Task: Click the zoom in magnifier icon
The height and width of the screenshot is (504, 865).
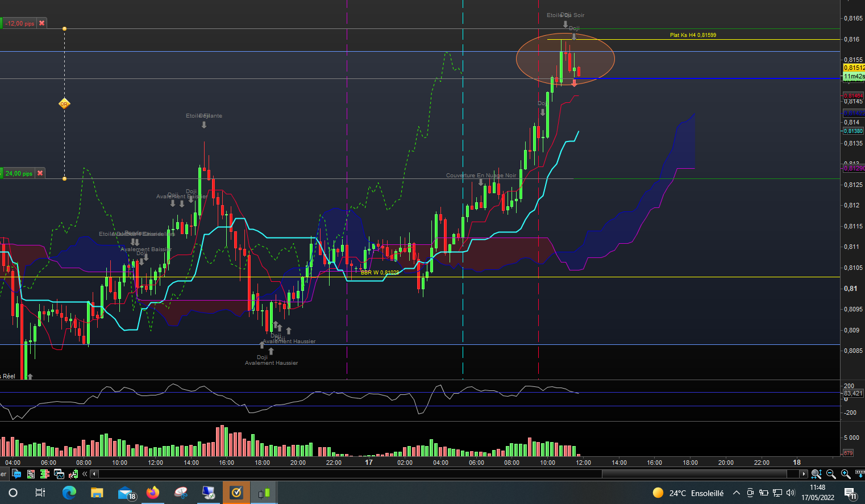Action: pos(845,474)
